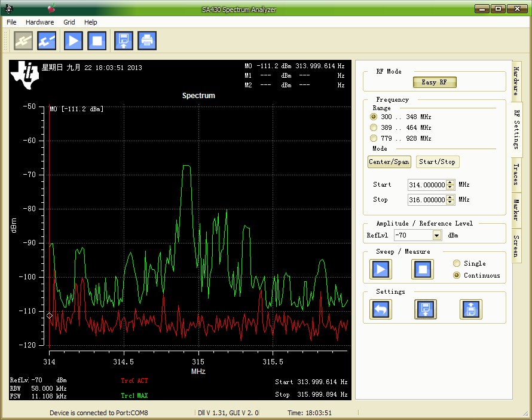
Task: Click the Start frequency input field
Action: [427, 185]
